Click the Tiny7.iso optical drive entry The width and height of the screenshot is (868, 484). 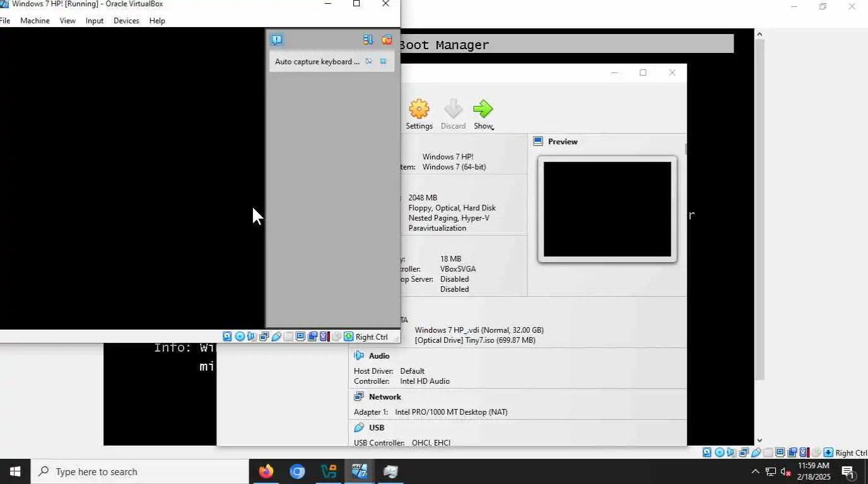coord(474,340)
